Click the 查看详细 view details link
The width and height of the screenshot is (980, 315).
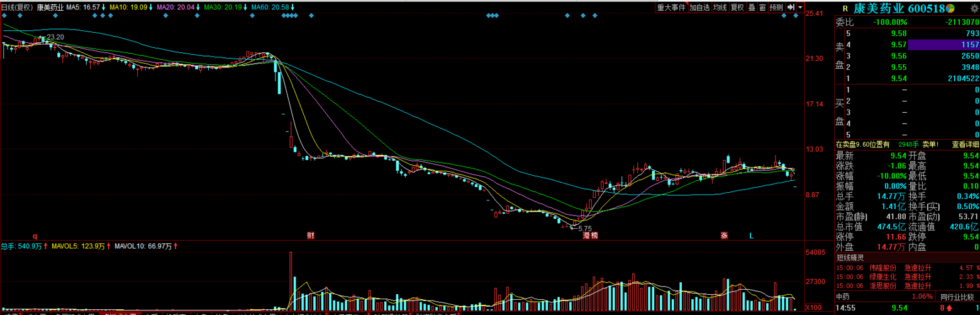(966, 144)
